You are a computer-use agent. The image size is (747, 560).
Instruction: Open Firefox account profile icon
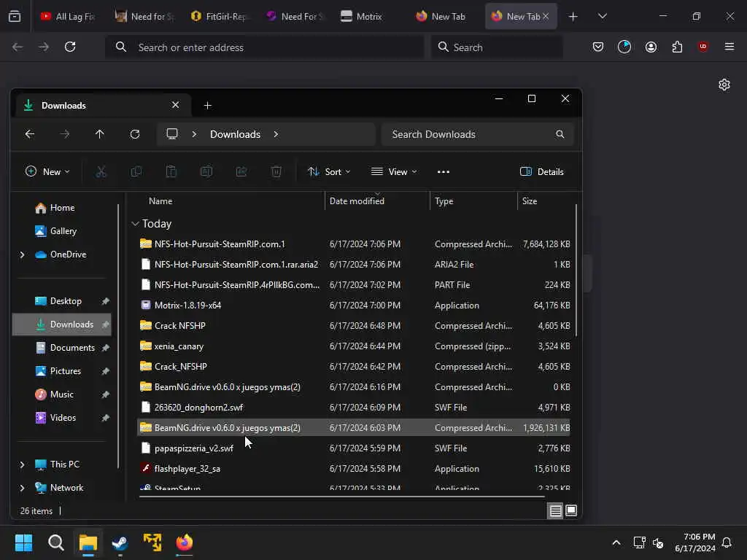point(651,47)
